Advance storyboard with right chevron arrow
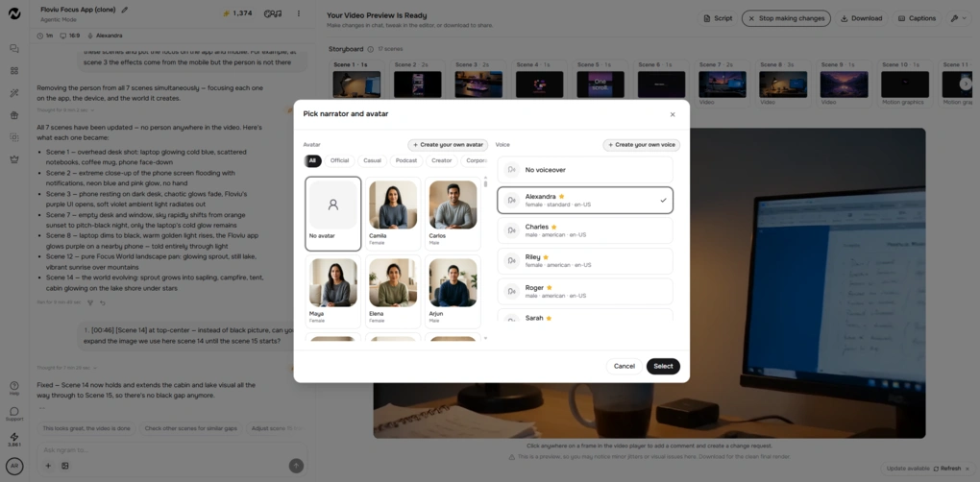 [x=966, y=84]
